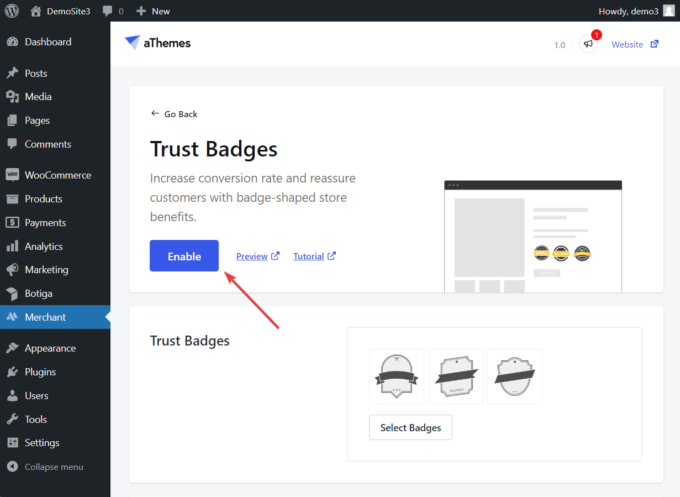Click the Botiga icon
Screen dimensions: 680x497
tap(12, 294)
